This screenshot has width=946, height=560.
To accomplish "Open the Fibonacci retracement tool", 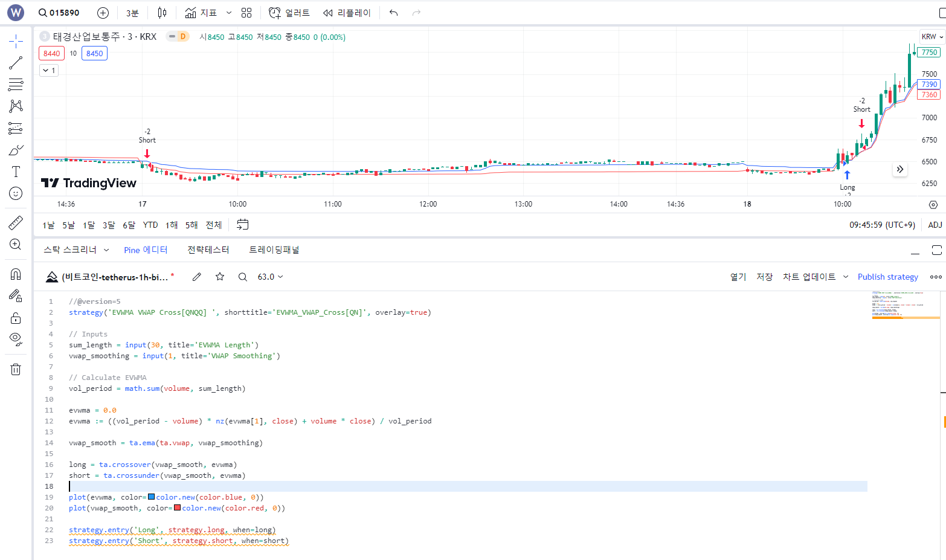I will pos(16,85).
